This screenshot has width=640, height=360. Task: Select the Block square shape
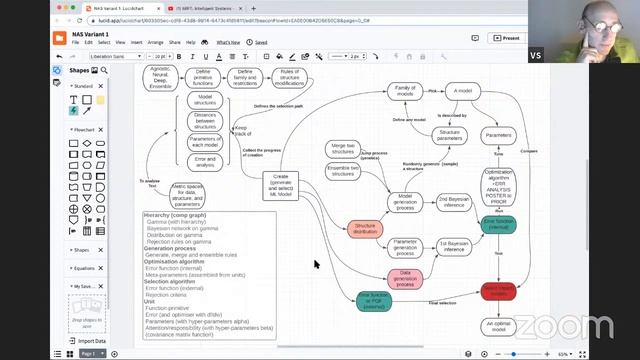coord(87,100)
